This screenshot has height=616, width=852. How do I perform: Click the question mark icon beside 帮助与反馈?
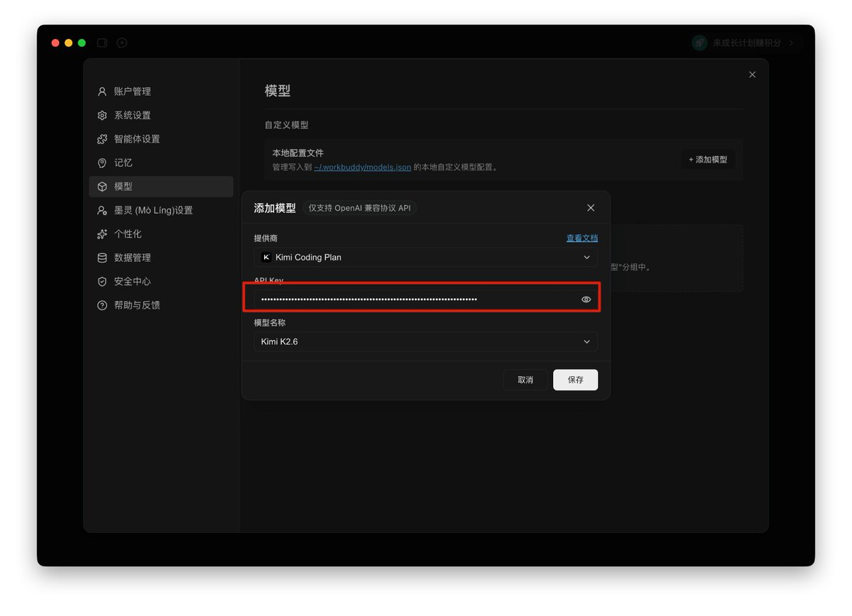point(102,305)
